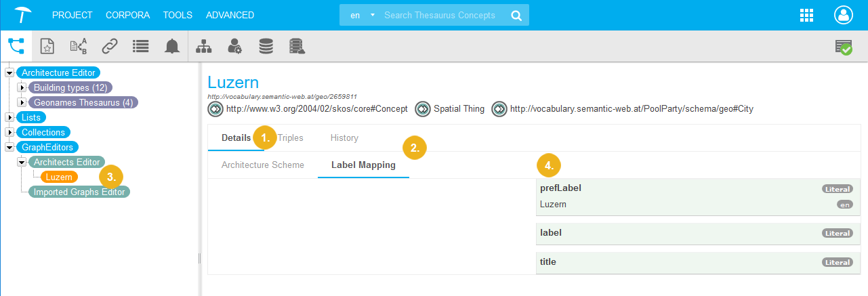Open the user profile avatar
This screenshot has height=296, width=868.
843,16
